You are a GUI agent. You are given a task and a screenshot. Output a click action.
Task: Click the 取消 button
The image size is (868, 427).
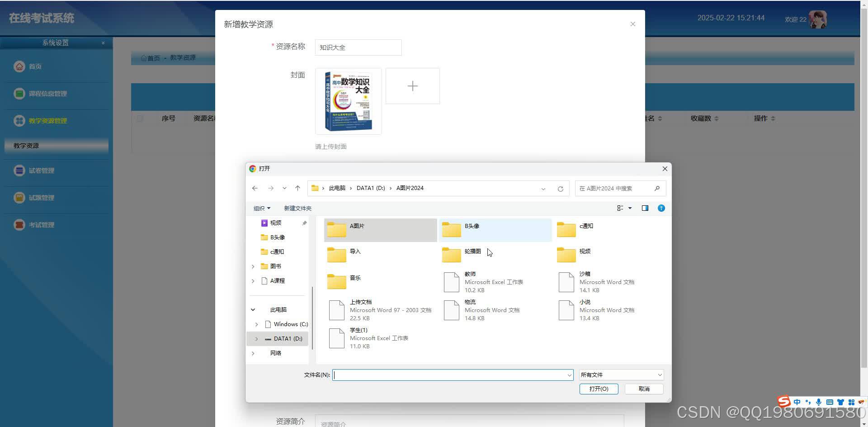point(644,389)
